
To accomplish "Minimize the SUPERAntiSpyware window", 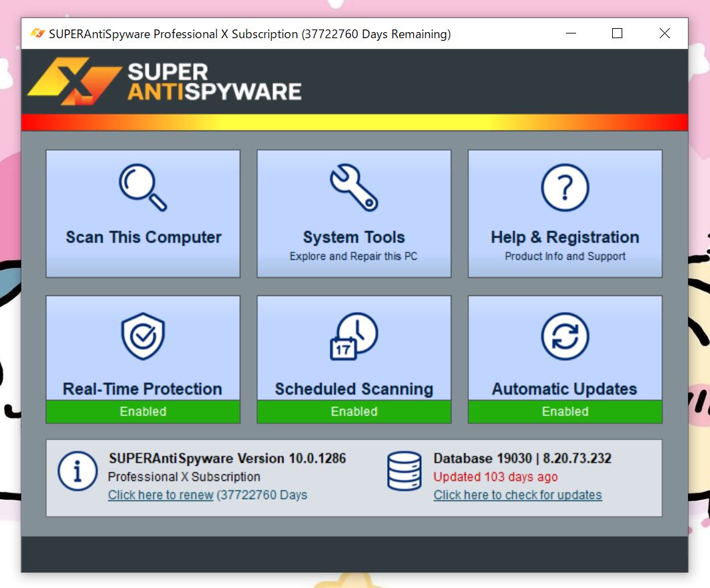I will [571, 33].
